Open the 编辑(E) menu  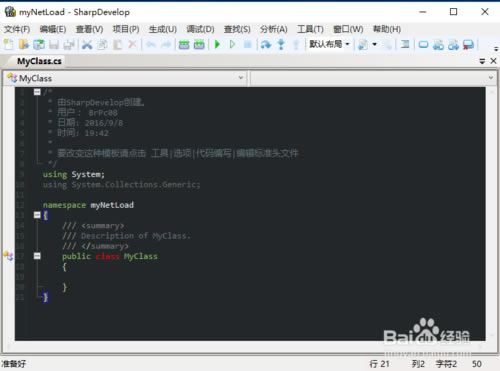(x=53, y=29)
